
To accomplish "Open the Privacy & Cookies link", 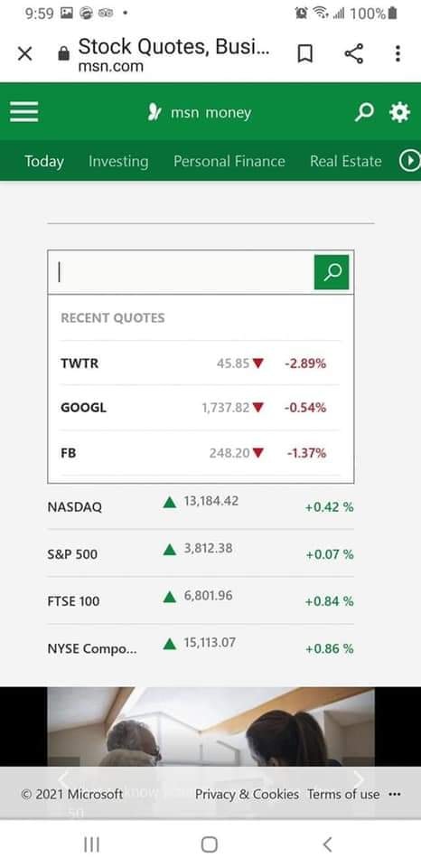I will tap(247, 795).
